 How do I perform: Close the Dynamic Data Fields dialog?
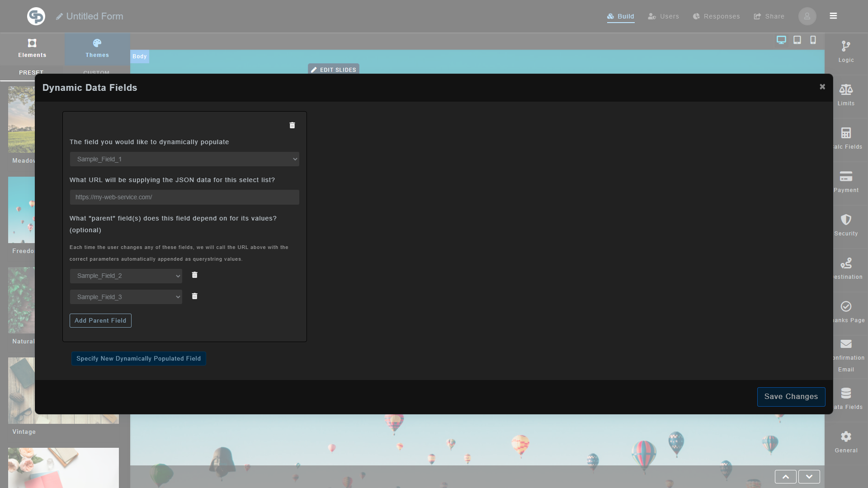(x=822, y=87)
